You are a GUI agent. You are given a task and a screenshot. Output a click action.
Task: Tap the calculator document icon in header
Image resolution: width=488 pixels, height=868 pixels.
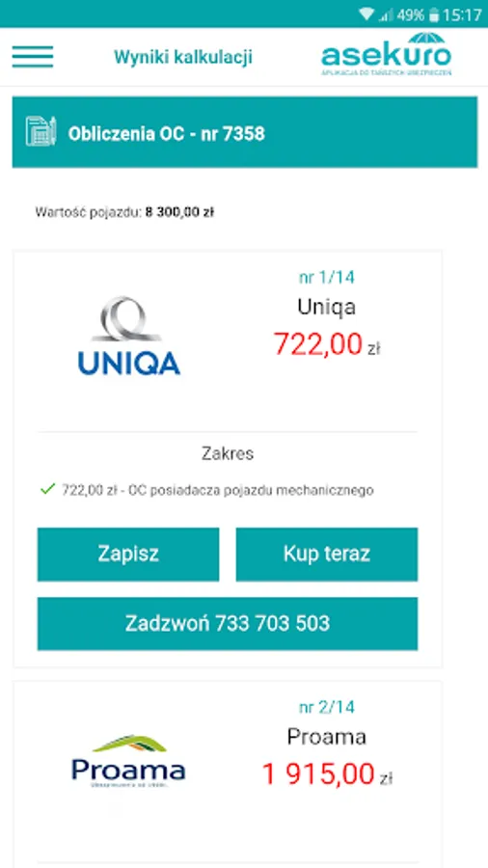pyautogui.click(x=41, y=132)
